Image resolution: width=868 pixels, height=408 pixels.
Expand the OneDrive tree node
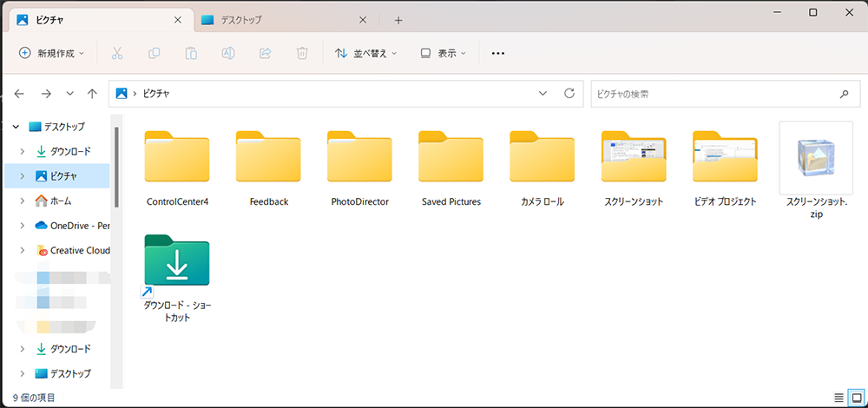click(x=23, y=226)
